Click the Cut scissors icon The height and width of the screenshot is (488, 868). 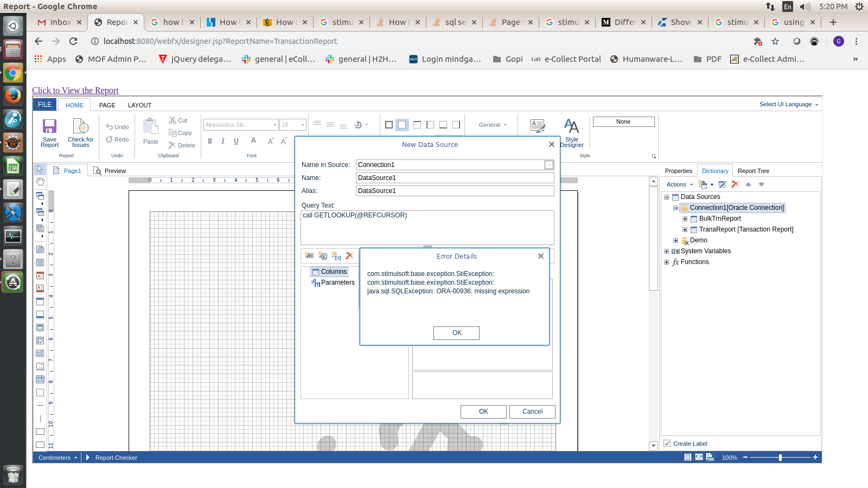coord(173,120)
